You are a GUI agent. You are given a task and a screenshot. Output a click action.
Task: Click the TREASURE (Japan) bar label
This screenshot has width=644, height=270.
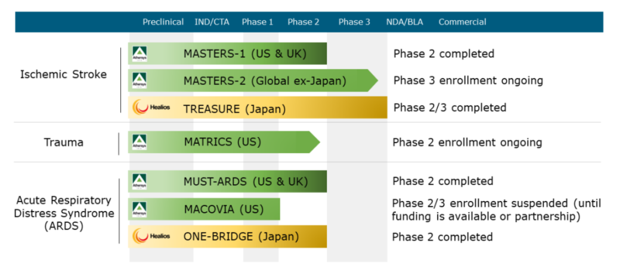pos(234,108)
